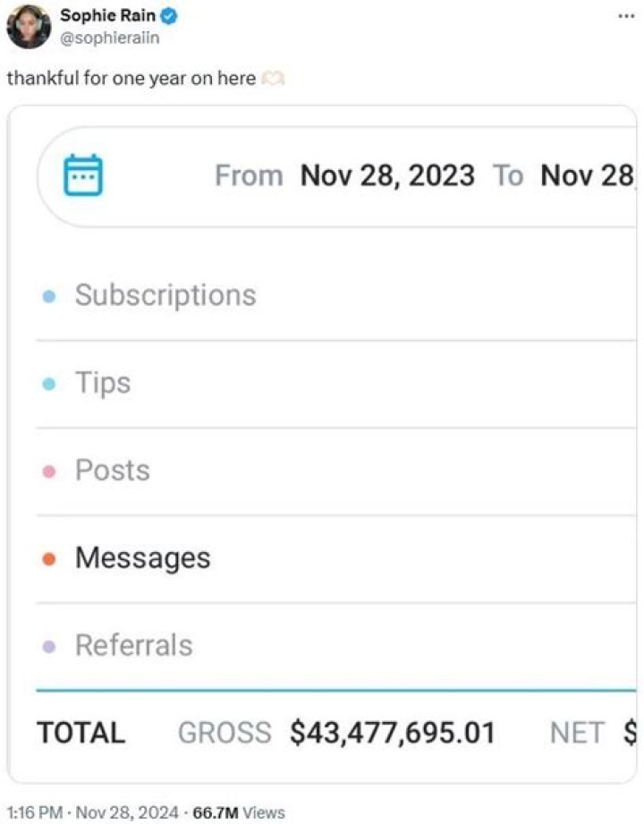Screen dimensions: 644x824
Task: Select the Posts earnings row
Action: 336,471
